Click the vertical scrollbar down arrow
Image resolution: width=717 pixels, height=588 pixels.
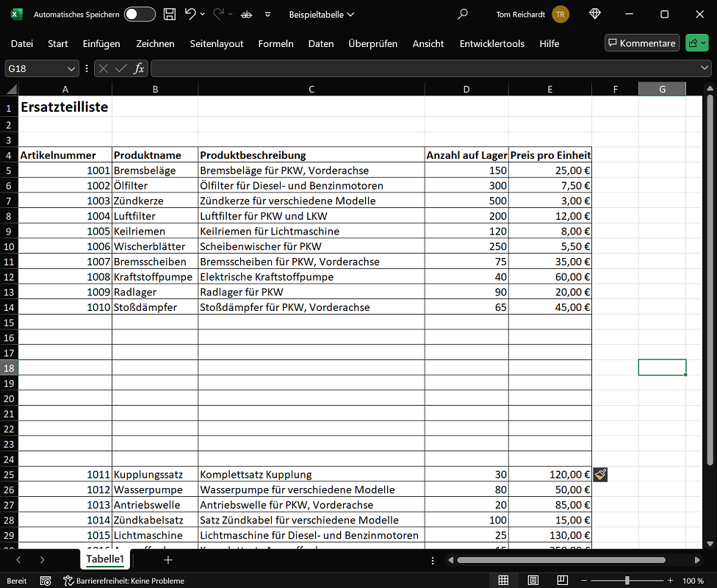point(710,544)
